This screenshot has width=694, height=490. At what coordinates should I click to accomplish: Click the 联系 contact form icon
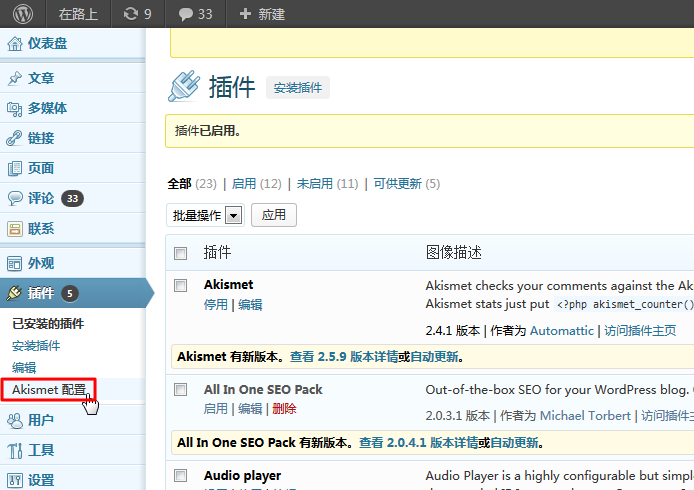click(x=15, y=229)
